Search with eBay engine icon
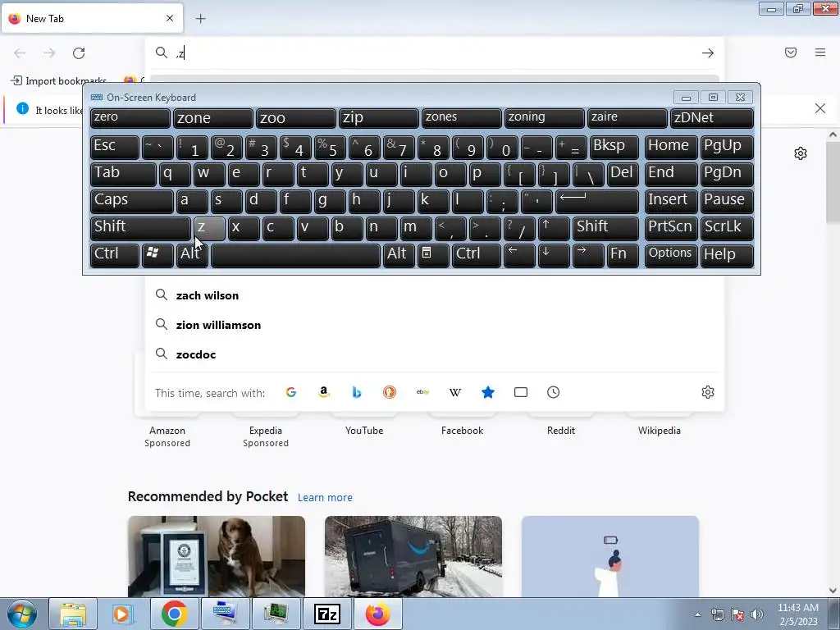This screenshot has width=840, height=630. [422, 392]
